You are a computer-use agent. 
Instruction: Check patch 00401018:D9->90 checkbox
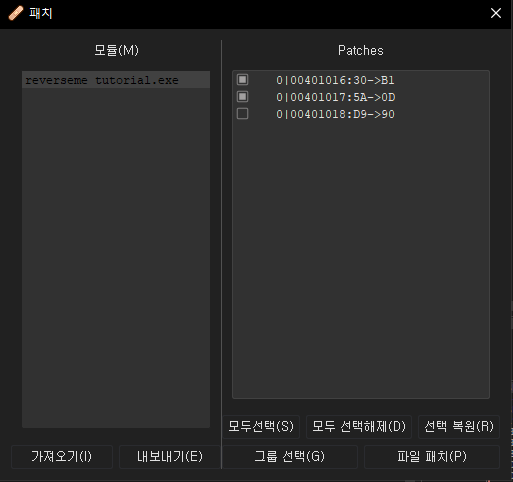[x=242, y=114]
